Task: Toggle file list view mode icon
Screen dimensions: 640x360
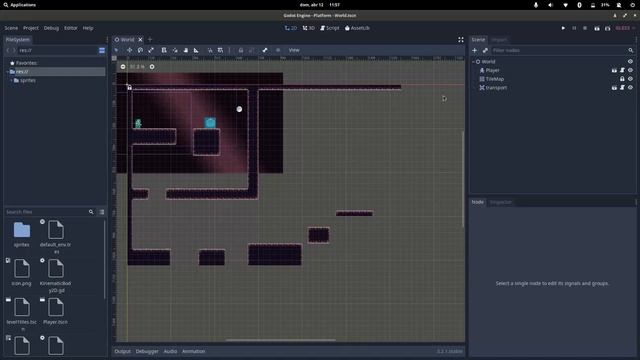Action: pyautogui.click(x=102, y=212)
